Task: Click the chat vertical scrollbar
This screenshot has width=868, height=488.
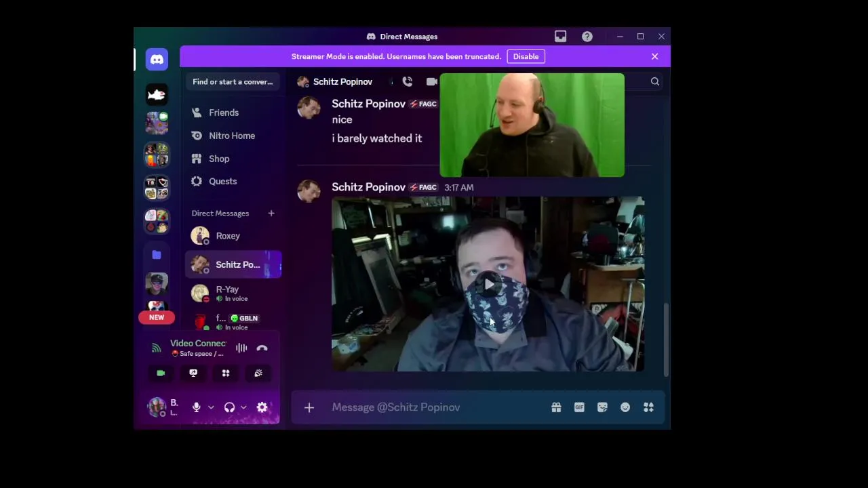Action: coord(666,339)
